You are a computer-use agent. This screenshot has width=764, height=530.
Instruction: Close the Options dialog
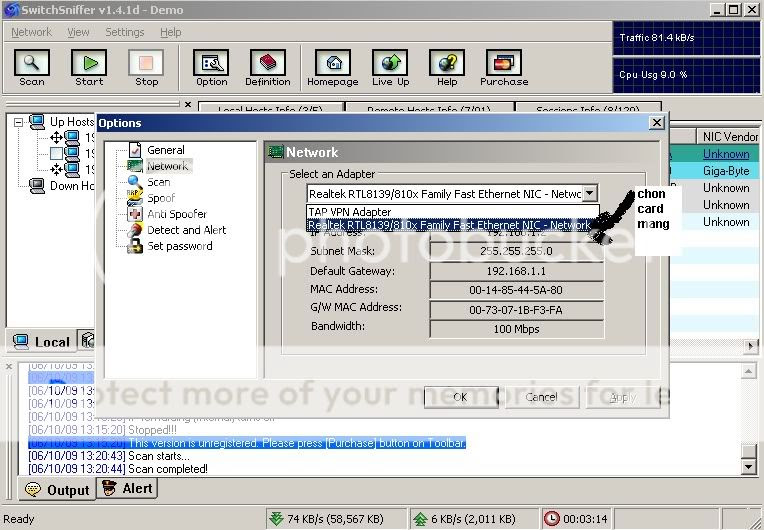(657, 123)
